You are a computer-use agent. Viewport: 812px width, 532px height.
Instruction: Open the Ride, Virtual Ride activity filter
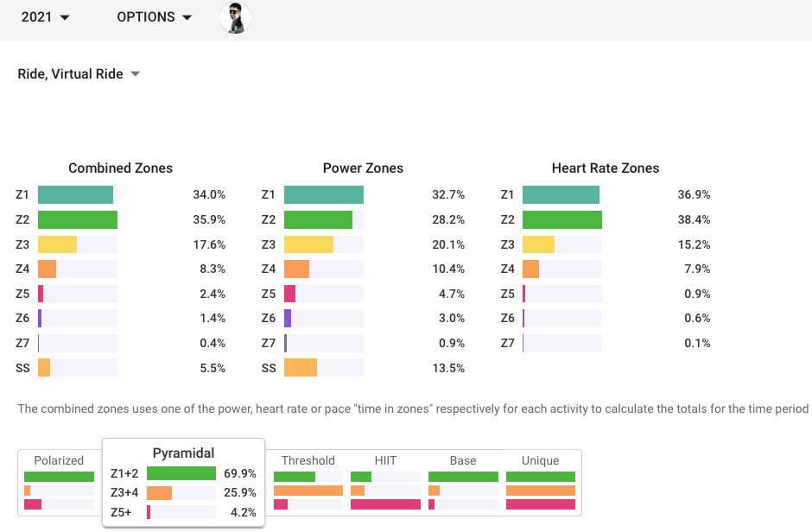[79, 74]
